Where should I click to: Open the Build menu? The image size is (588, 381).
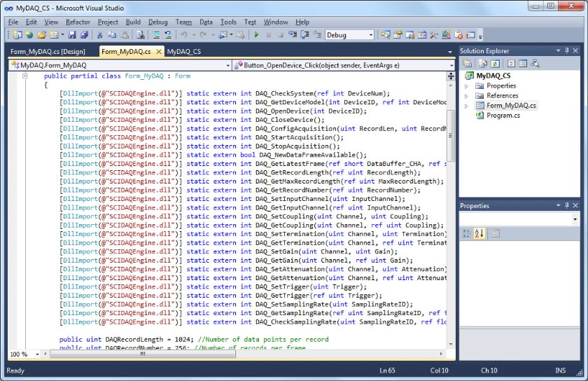pyautogui.click(x=133, y=22)
